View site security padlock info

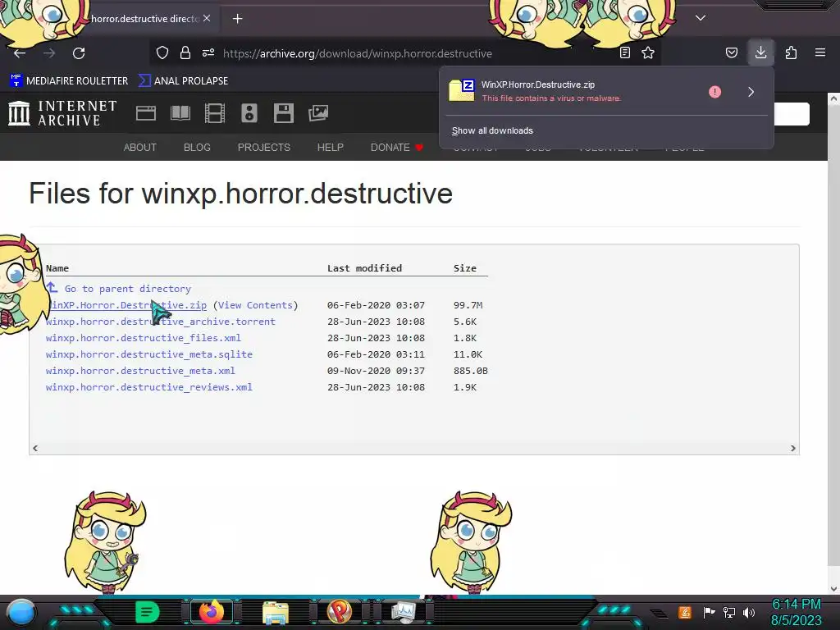[185, 52]
